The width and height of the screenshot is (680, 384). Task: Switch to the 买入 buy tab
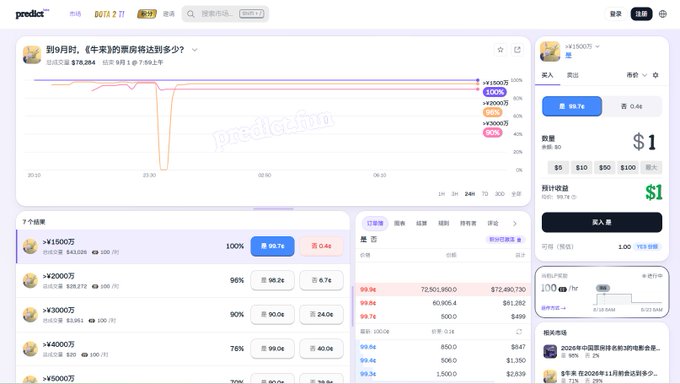point(547,75)
